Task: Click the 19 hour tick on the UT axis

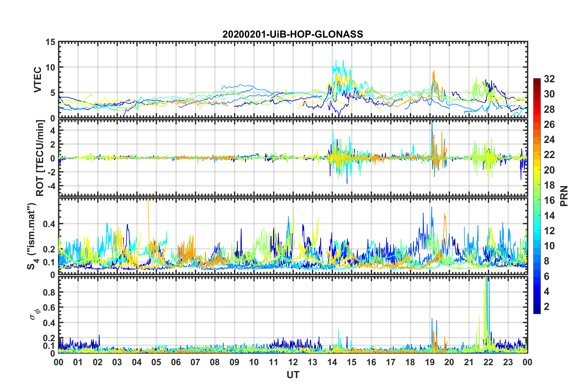Action: click(430, 362)
